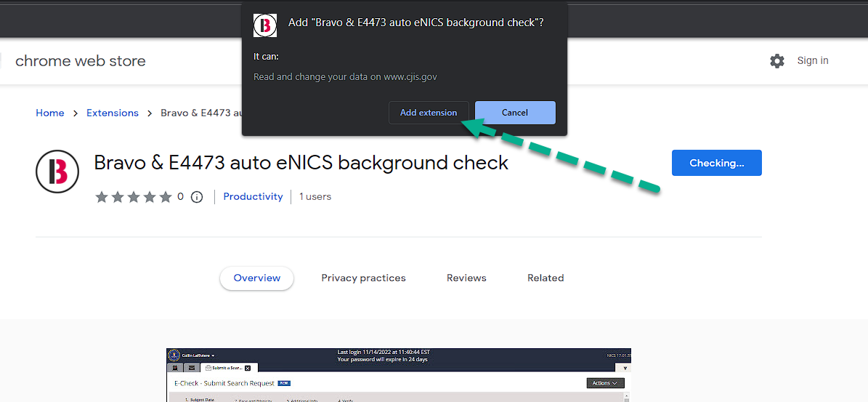The height and width of the screenshot is (402, 868).
Task: Click the '1 users' text
Action: (315, 196)
